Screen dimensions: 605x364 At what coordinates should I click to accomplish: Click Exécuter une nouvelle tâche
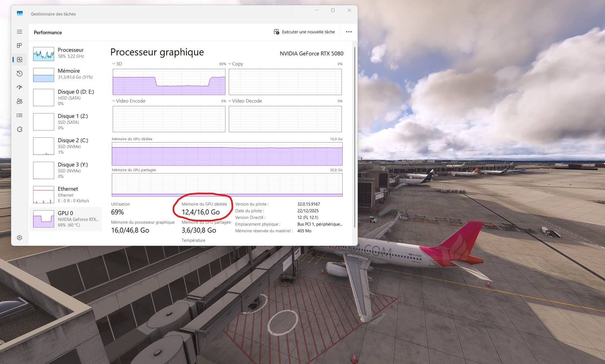click(304, 32)
